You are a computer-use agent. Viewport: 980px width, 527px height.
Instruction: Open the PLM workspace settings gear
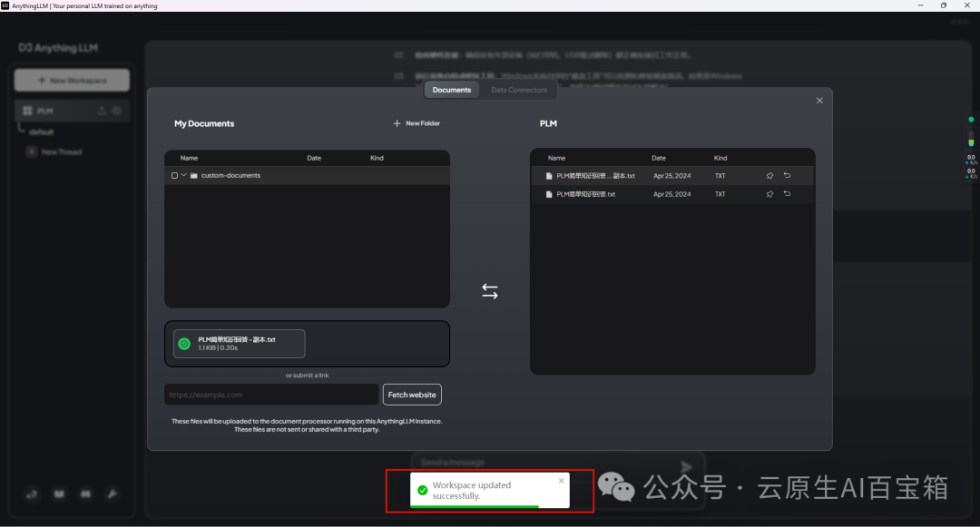click(x=116, y=111)
